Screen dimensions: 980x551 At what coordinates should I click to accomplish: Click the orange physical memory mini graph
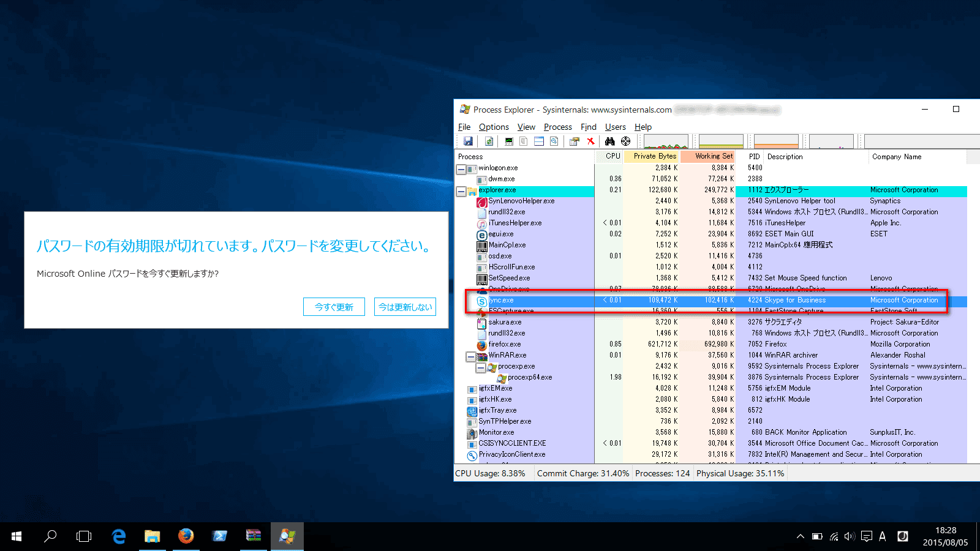pyautogui.click(x=776, y=141)
